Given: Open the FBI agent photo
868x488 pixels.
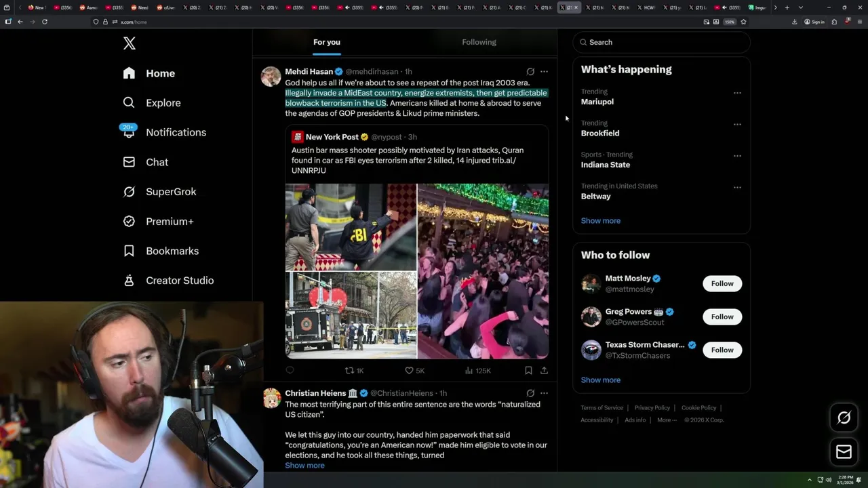Looking at the screenshot, I should click(351, 227).
